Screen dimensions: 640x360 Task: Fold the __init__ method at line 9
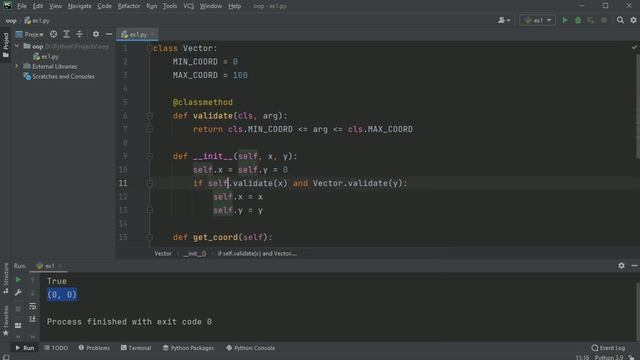click(149, 156)
